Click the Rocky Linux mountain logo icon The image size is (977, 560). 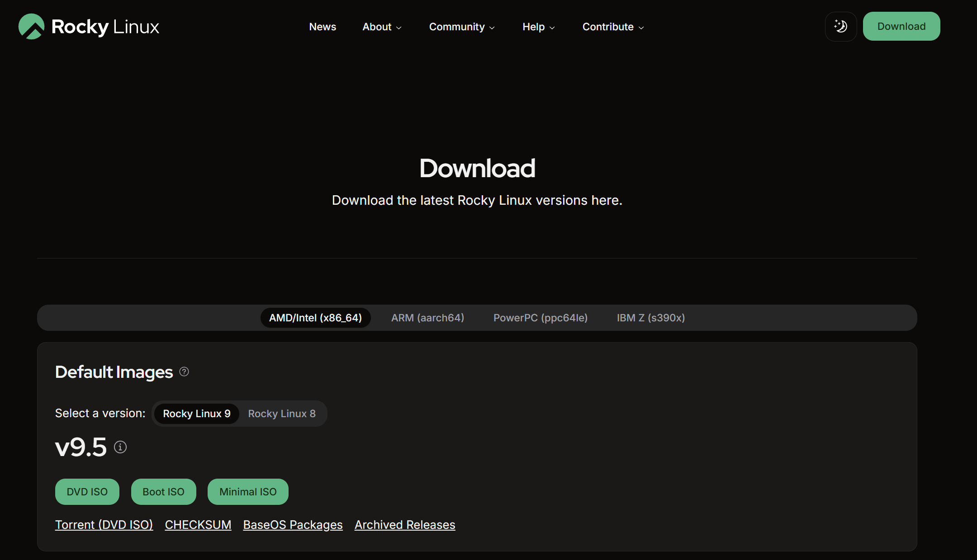tap(31, 27)
